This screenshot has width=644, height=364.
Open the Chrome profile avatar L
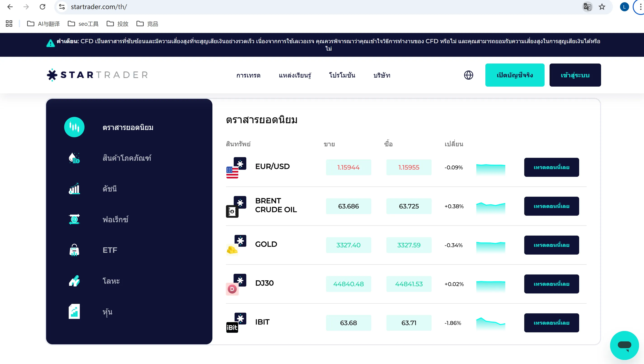click(624, 7)
